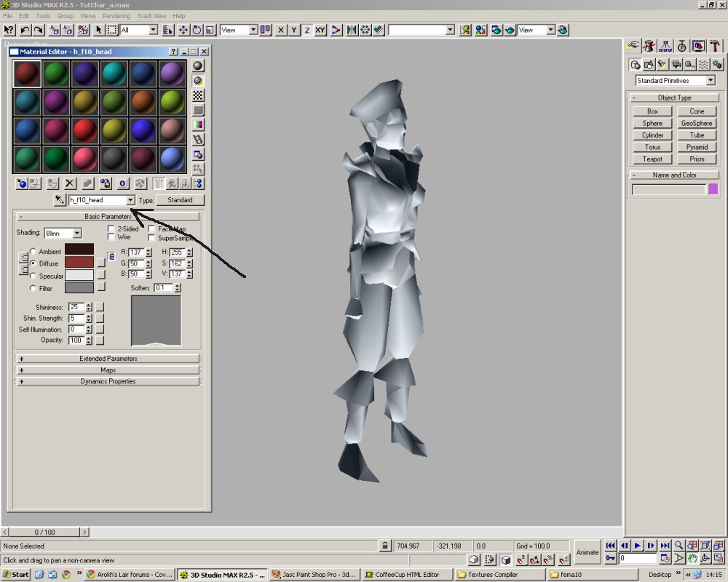Click the Pyramid primitive button
The height and width of the screenshot is (582, 728).
(697, 147)
